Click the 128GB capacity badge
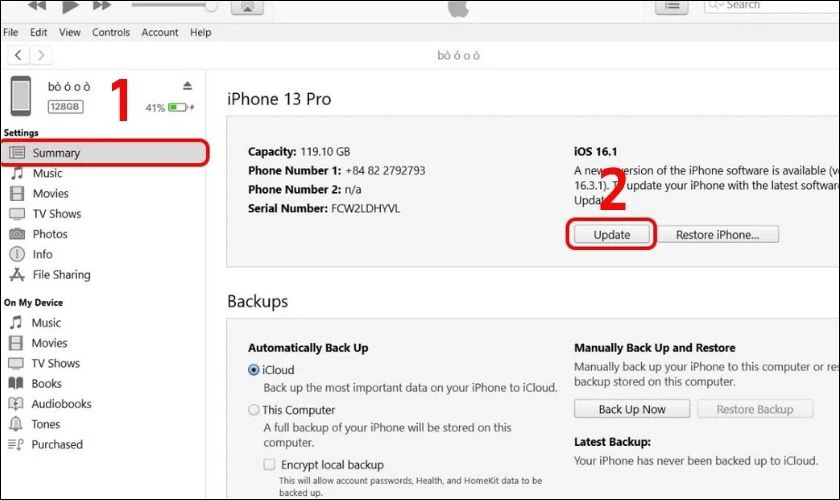Viewport: 840px width, 500px height. tap(65, 107)
